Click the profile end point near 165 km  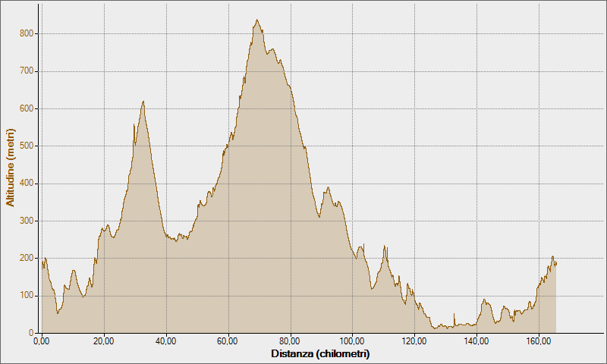click(x=556, y=265)
